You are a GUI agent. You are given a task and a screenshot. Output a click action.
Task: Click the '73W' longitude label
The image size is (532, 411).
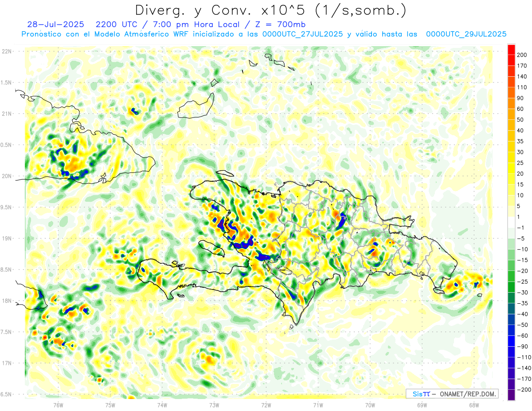[x=214, y=405]
